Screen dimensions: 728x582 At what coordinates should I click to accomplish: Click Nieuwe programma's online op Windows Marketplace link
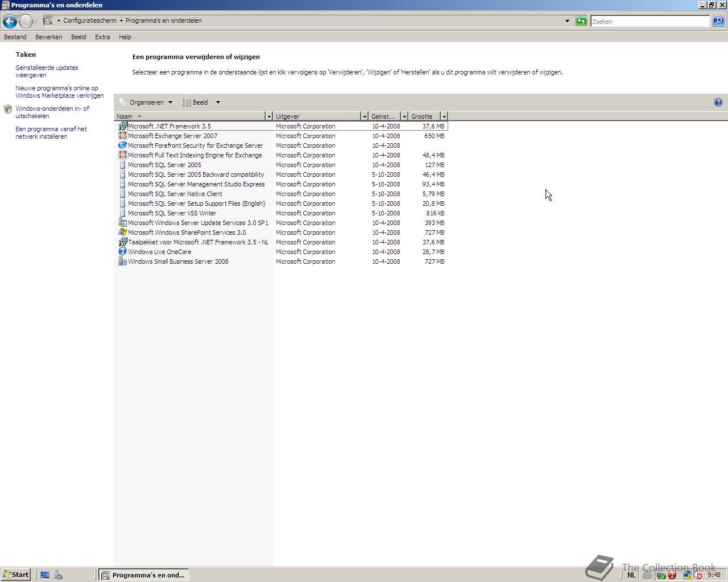60,92
